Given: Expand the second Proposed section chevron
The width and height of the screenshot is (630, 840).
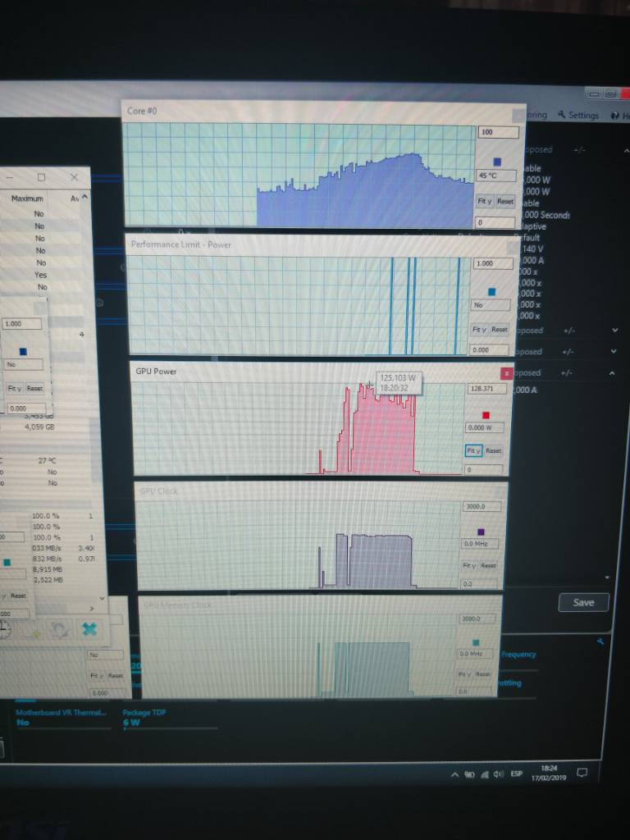Looking at the screenshot, I should 615,331.
